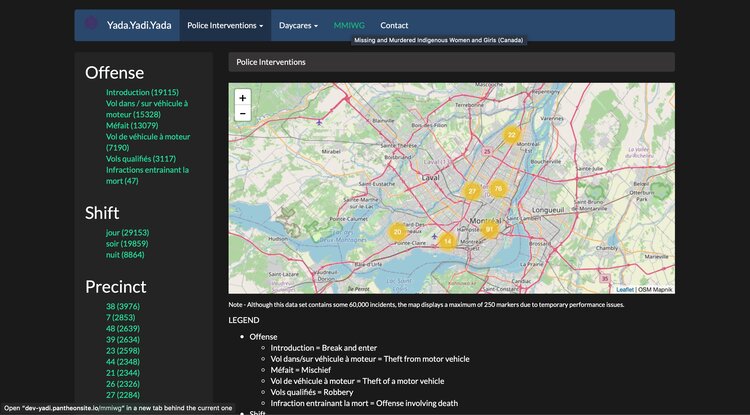This screenshot has width=750, height=415.
Task: Click the Shift sidebar heading
Action: [102, 213]
